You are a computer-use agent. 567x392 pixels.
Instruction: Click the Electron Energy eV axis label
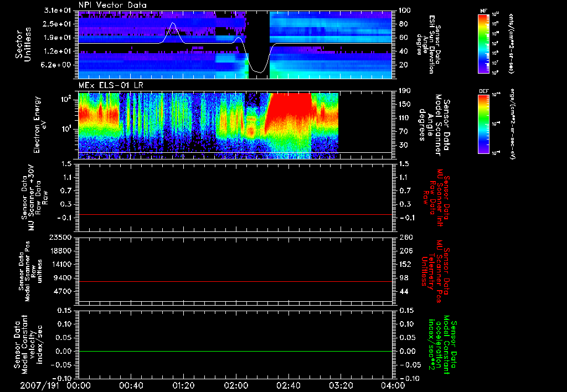40,125
